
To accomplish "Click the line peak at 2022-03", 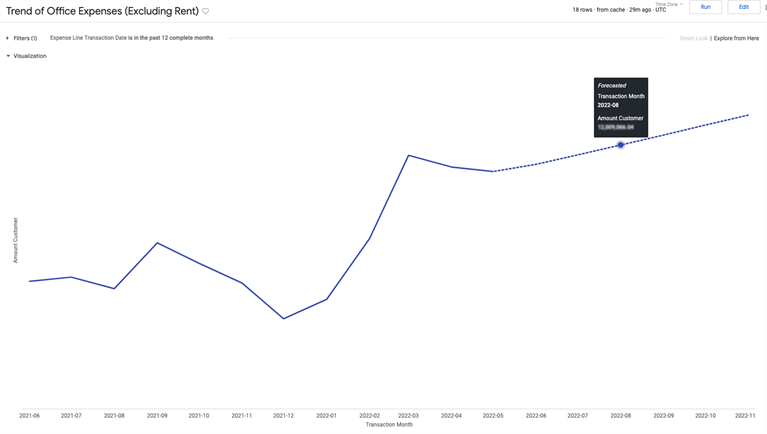I will [x=408, y=156].
